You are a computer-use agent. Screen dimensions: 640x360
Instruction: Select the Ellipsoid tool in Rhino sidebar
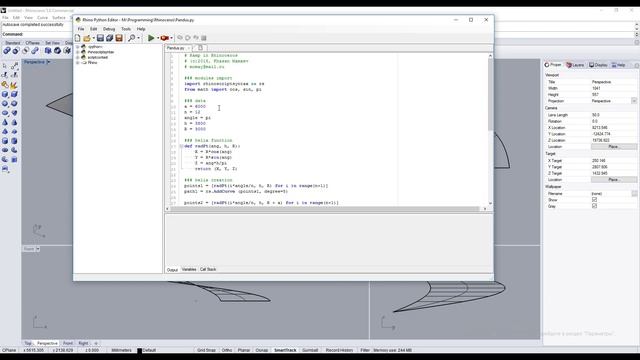[x=5, y=113]
